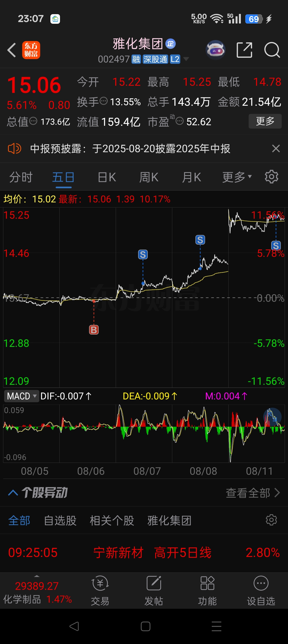Viewport: 288px width, 644px height.
Task: Tap 交易 trade icon
Action: click(x=100, y=591)
